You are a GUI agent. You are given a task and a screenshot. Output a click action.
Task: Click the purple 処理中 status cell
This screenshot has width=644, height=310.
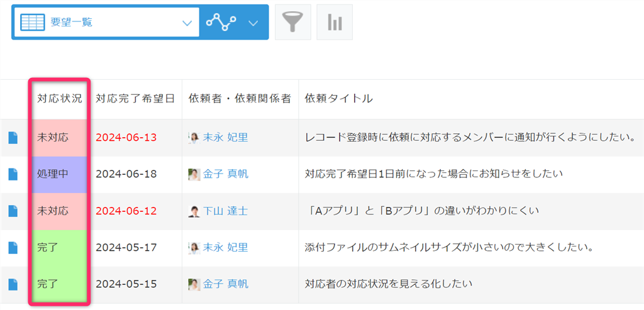58,174
